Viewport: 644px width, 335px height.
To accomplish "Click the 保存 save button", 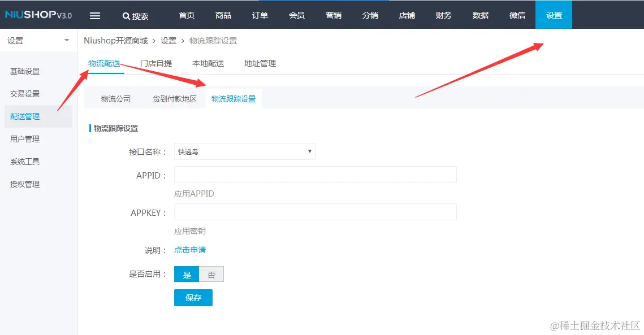I will pyautogui.click(x=193, y=298).
